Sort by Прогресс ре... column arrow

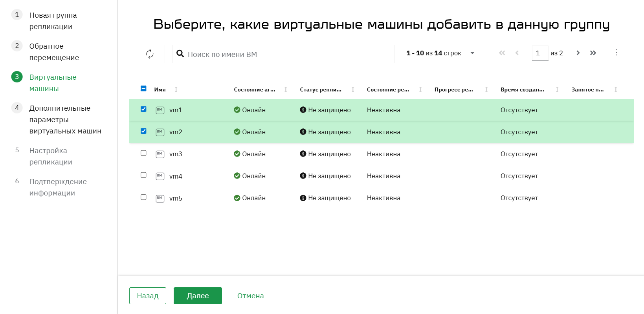coord(486,89)
